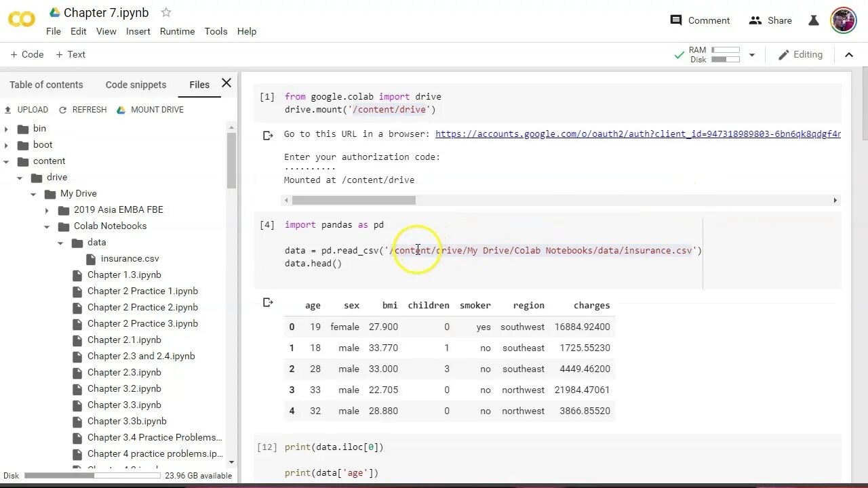868x488 pixels.
Task: Click the Google Drive icon beside Chapter 7.ipynb
Action: click(54, 13)
